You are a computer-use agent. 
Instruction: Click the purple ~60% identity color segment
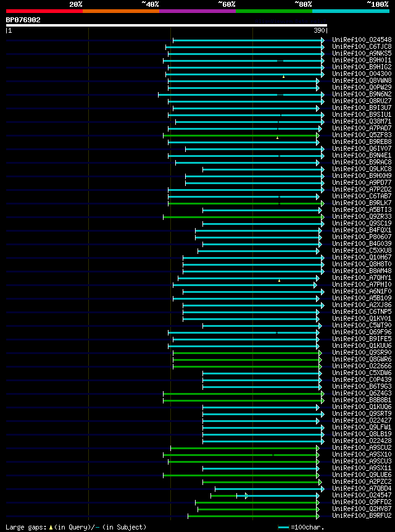pos(197,11)
